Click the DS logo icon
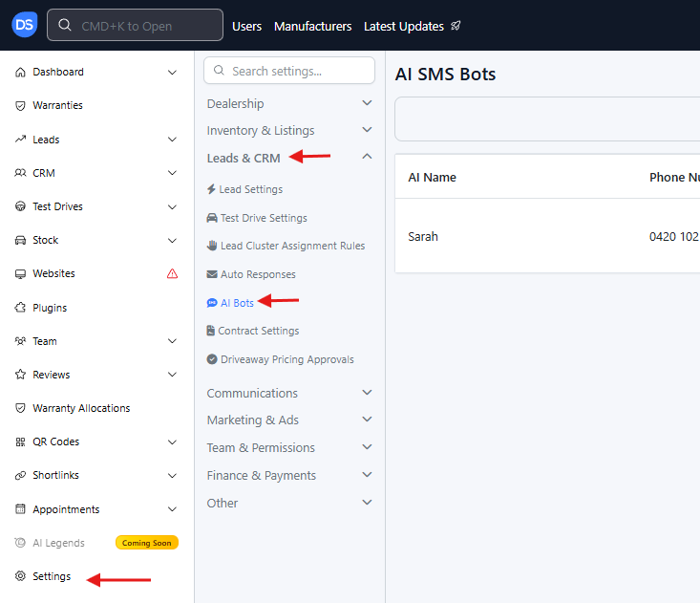The image size is (700, 603). pos(25,26)
